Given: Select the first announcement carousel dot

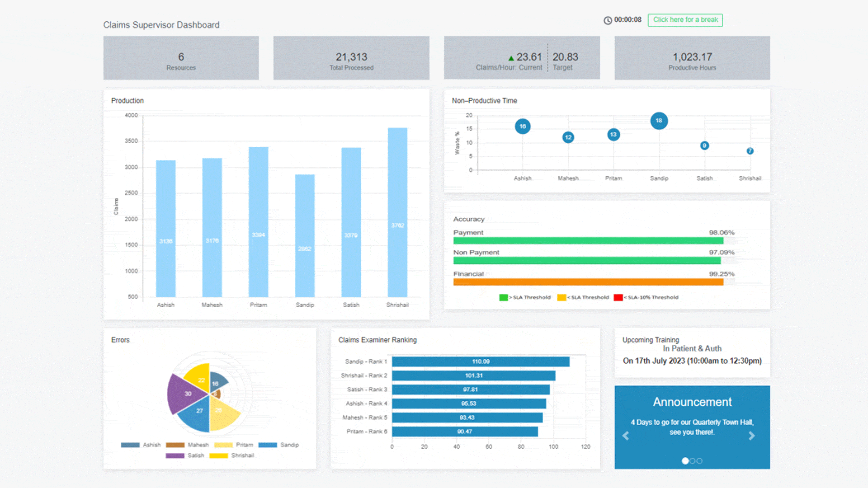Looking at the screenshot, I should [x=685, y=461].
